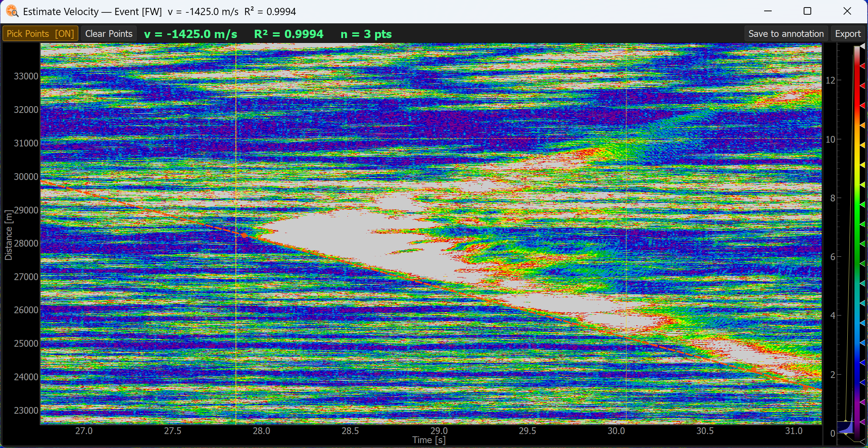Maximize the Estimate Velocity window
The height and width of the screenshot is (448, 868).
coord(807,11)
